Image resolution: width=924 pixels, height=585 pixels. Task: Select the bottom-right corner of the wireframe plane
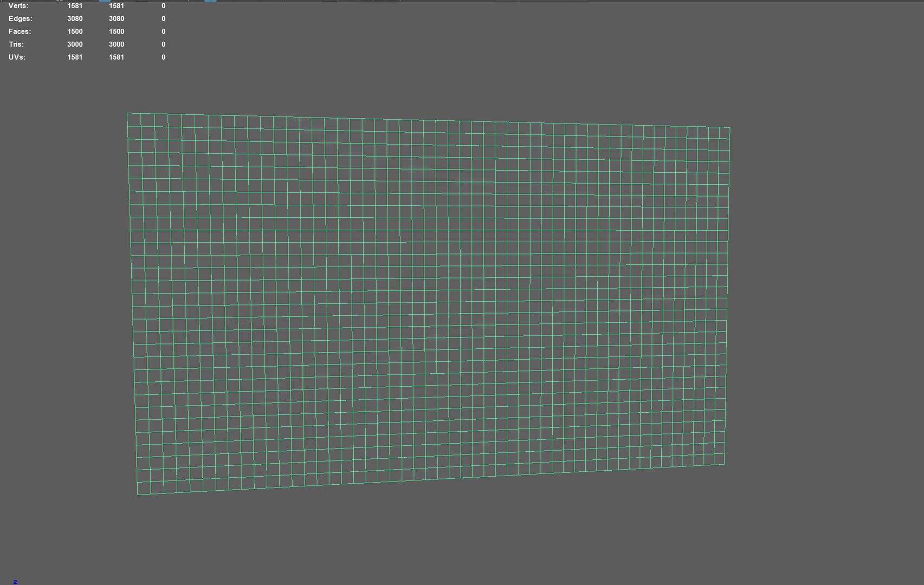pos(725,464)
